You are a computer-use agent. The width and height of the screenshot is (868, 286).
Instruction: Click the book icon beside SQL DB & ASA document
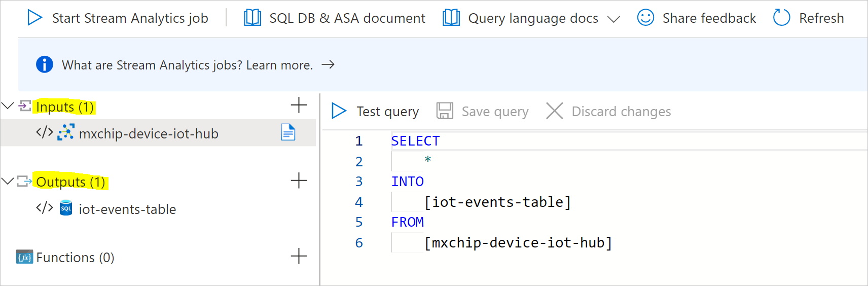click(x=252, y=18)
